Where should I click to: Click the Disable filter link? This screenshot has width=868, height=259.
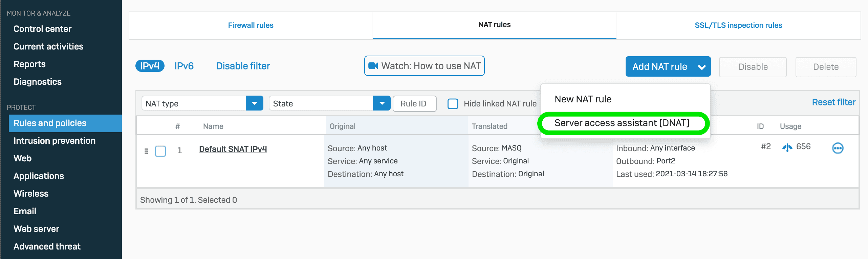pyautogui.click(x=243, y=66)
